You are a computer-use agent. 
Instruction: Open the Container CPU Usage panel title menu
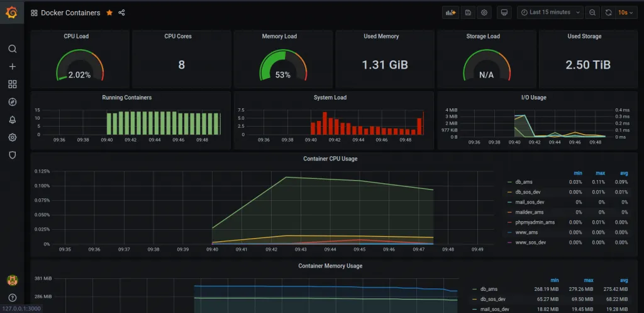click(330, 159)
